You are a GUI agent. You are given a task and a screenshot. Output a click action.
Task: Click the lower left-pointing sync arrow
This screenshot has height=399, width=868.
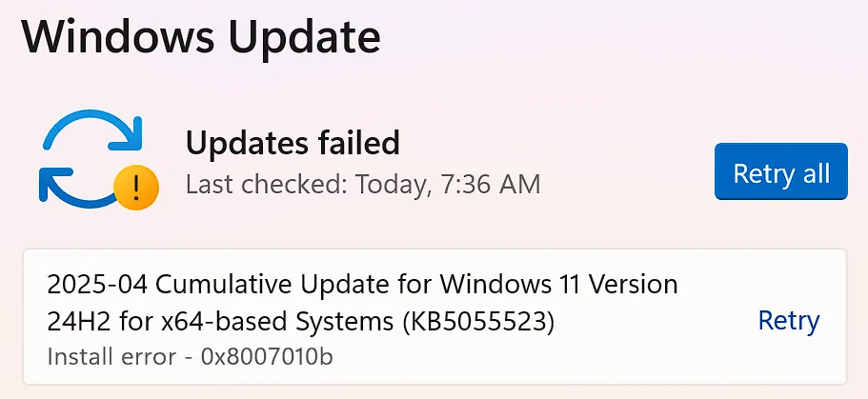coord(76,186)
